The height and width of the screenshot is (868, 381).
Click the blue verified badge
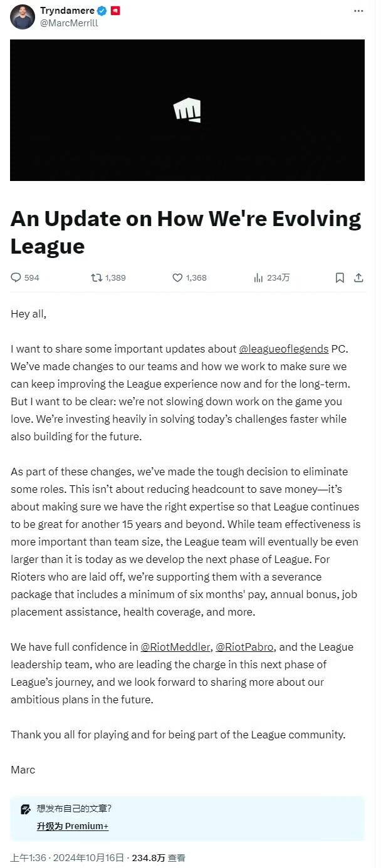(x=101, y=11)
